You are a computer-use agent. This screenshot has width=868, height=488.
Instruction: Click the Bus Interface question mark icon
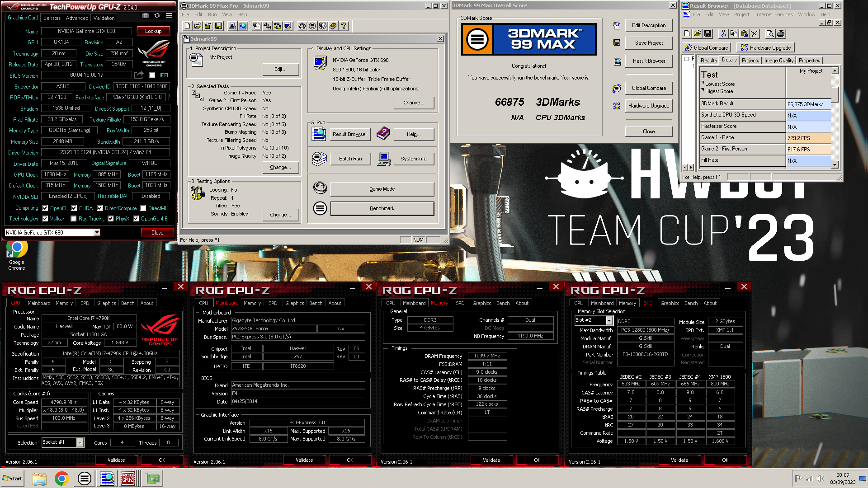click(169, 97)
